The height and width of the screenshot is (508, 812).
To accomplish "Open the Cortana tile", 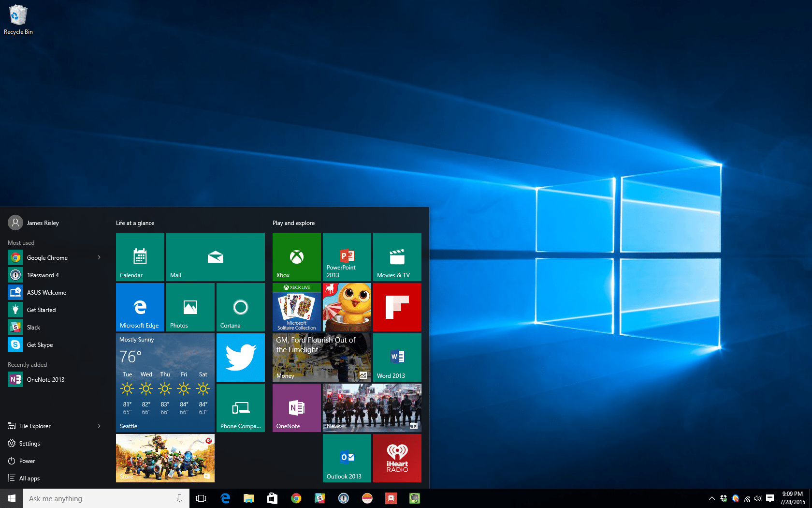I will point(240,307).
